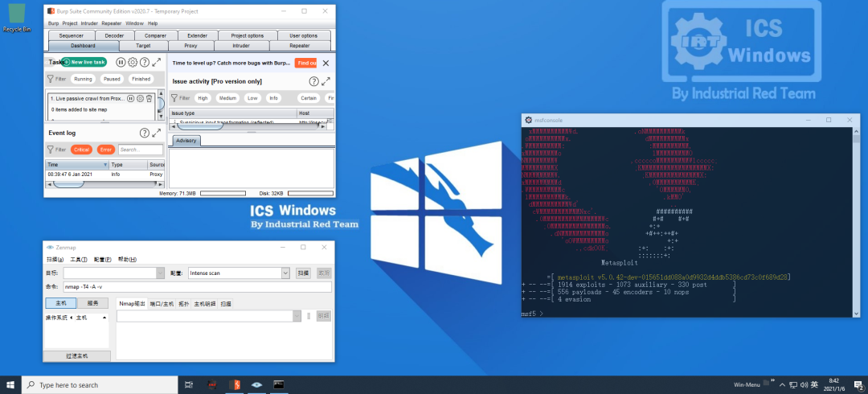Viewport: 868px width, 394px height.
Task: Toggle the Low severity issue filter
Action: (252, 98)
